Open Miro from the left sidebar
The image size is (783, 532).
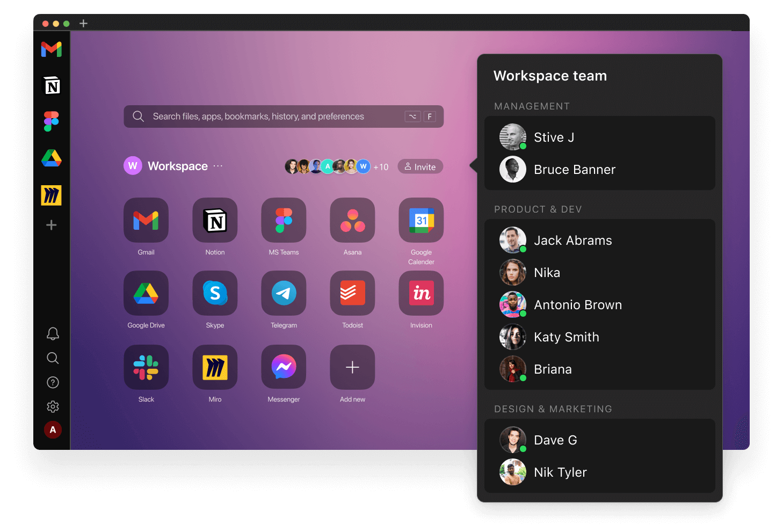pyautogui.click(x=52, y=195)
